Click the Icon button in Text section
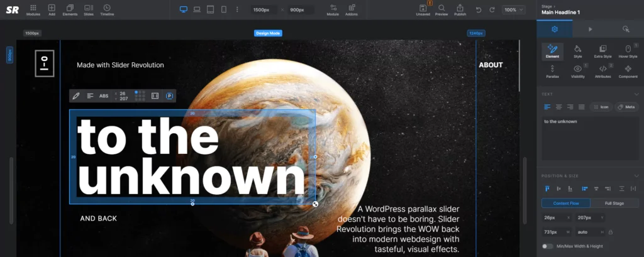 pyautogui.click(x=601, y=107)
